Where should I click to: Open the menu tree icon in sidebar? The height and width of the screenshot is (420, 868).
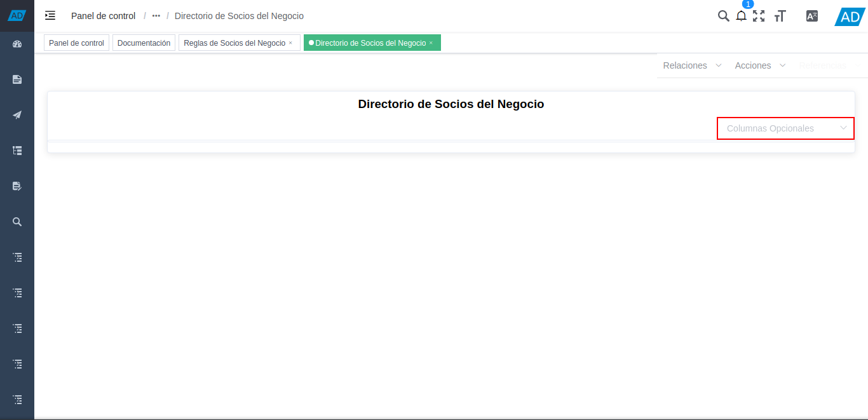coord(17,150)
